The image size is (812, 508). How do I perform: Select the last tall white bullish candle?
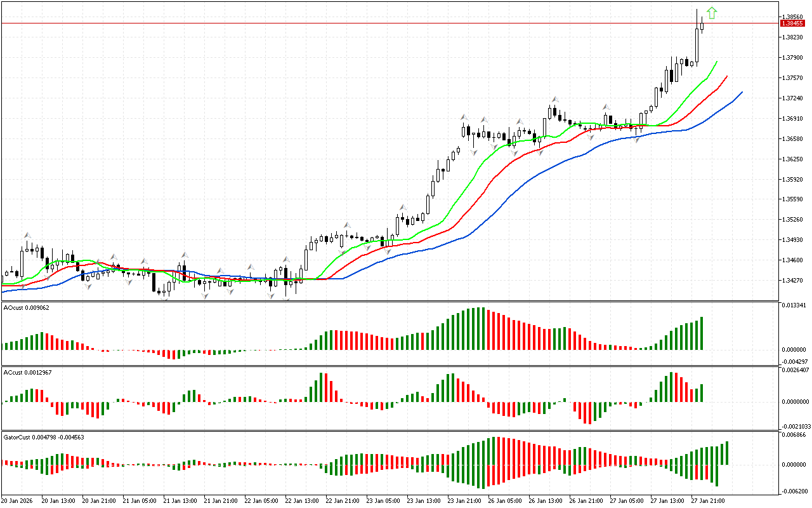coord(697,45)
